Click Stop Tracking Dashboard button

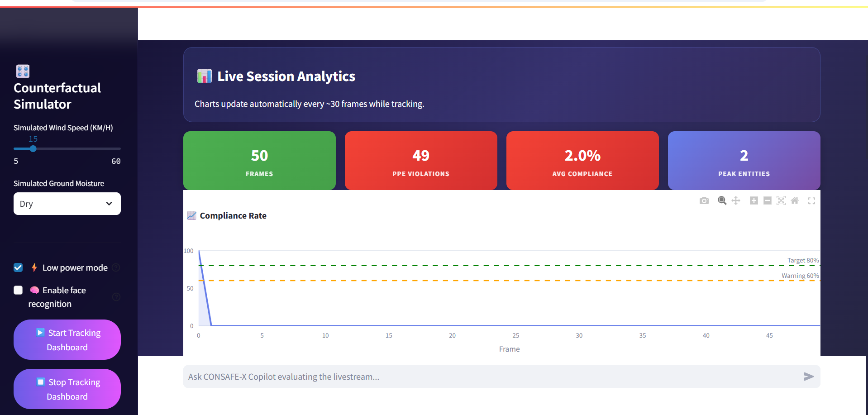click(x=67, y=389)
